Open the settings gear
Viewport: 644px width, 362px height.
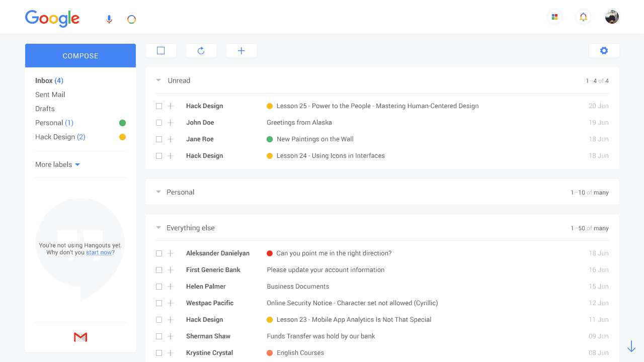(604, 50)
